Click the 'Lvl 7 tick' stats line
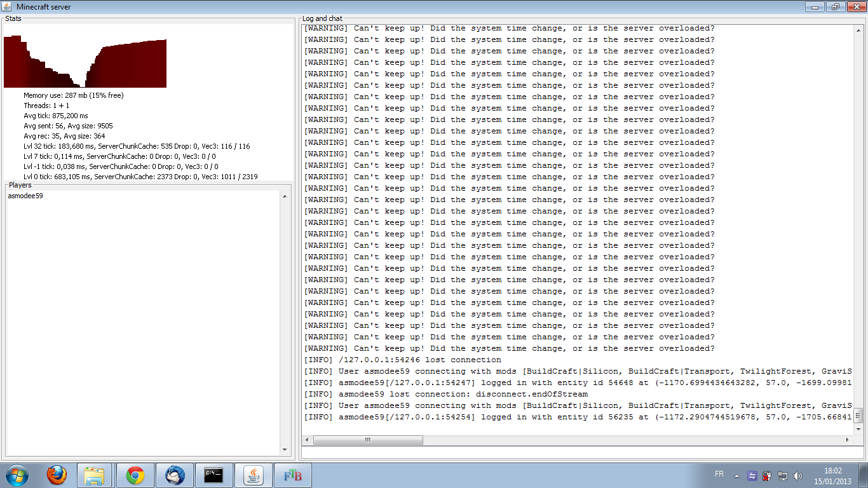 point(119,156)
